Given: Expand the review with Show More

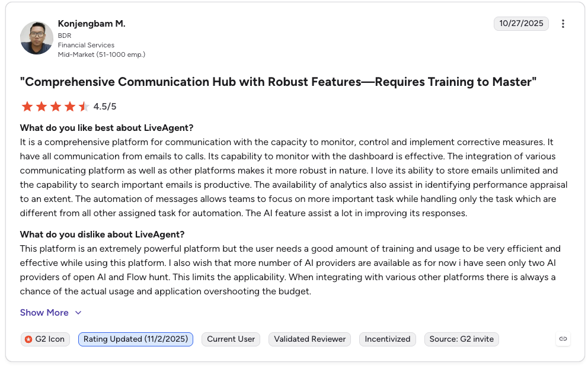Looking at the screenshot, I should click(50, 313).
